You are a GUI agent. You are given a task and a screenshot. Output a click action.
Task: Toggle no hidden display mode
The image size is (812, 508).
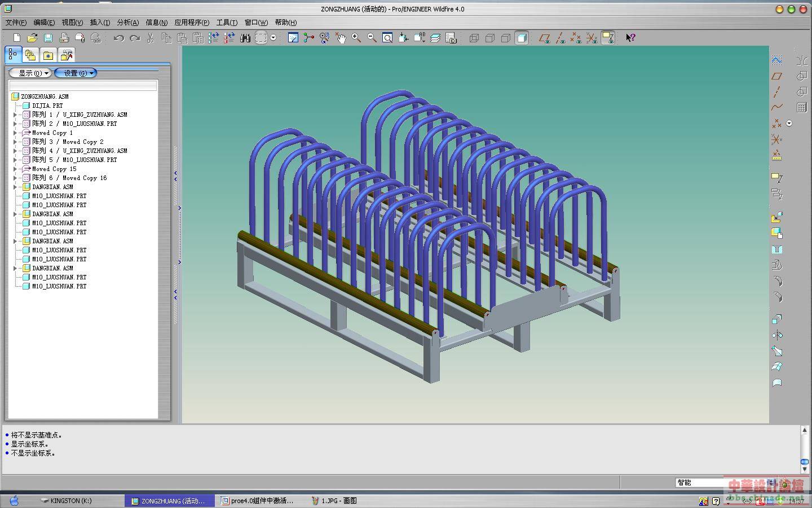(506, 38)
